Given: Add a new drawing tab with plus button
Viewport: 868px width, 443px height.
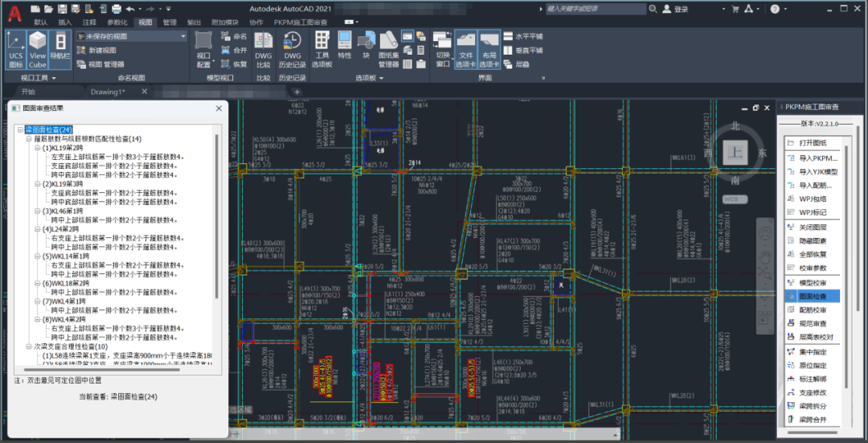Looking at the screenshot, I should [297, 92].
